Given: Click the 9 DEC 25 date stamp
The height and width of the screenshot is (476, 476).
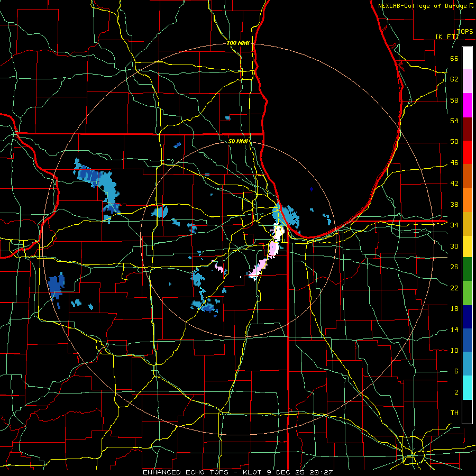Looking at the screenshot, I should (x=285, y=472).
